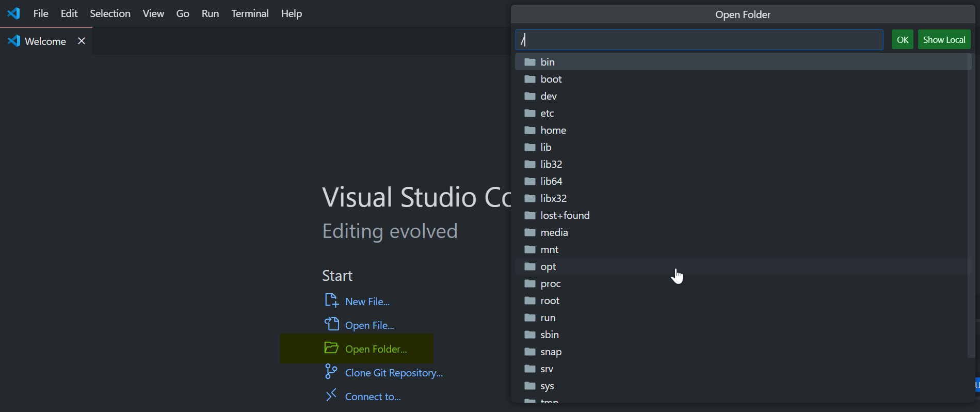Click the folder path input field
The width and height of the screenshot is (980, 412).
point(699,40)
